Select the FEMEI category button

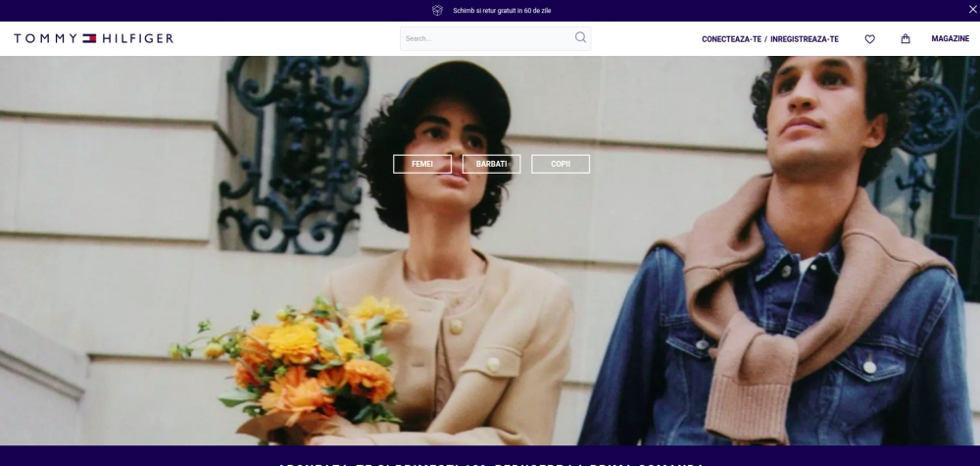pyautogui.click(x=422, y=164)
